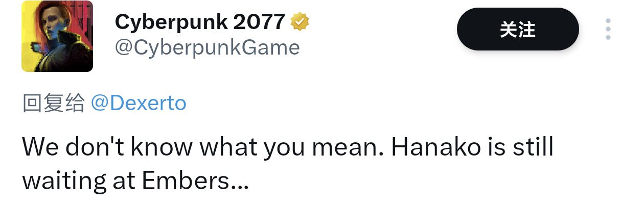This screenshot has height=205, width=644.
Task: Click the gold verified badge beside Cyberpunk 2077
Action: [300, 22]
